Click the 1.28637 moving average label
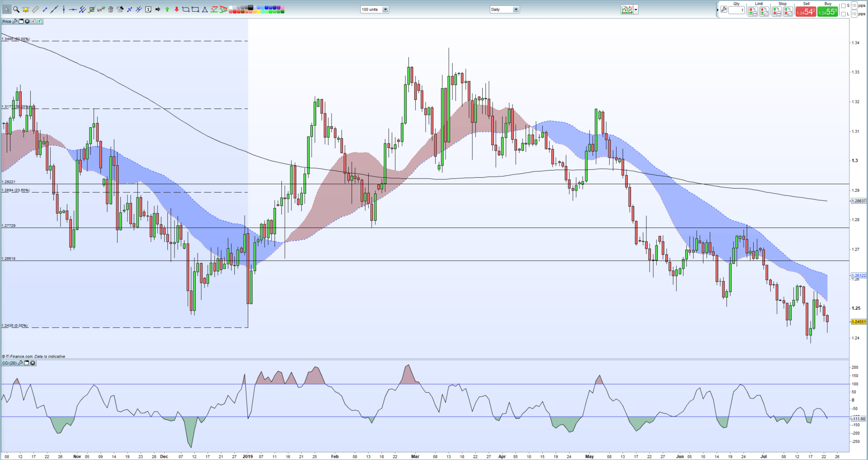 tap(859, 201)
